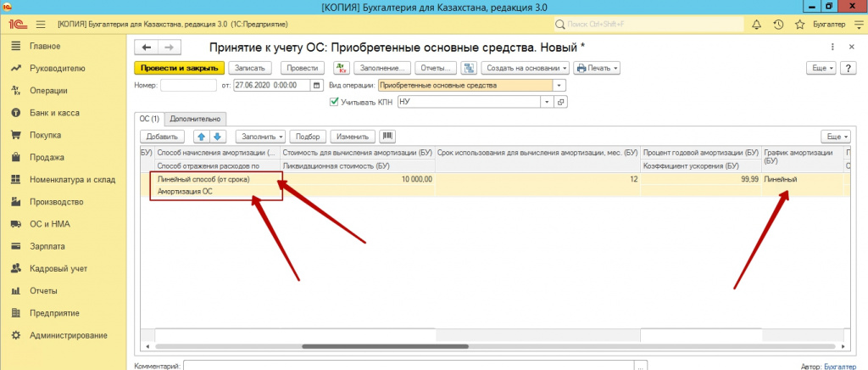The image size is (868, 370).
Task: Click Отчеты... toolbar button
Action: (x=436, y=68)
